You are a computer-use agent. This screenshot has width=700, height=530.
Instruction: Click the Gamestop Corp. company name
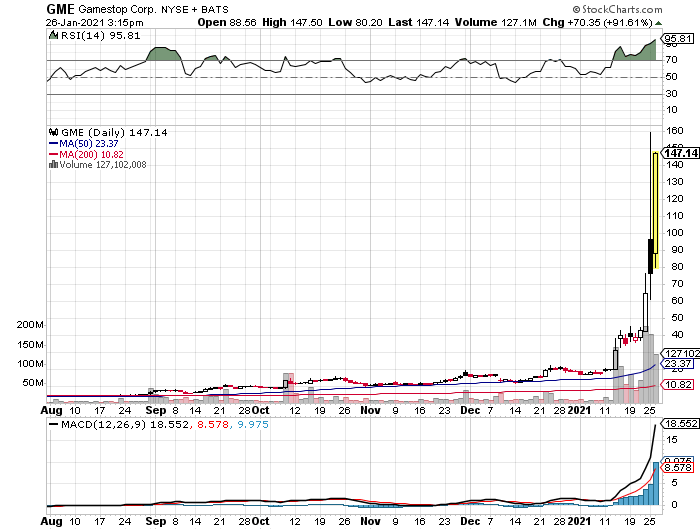point(117,9)
